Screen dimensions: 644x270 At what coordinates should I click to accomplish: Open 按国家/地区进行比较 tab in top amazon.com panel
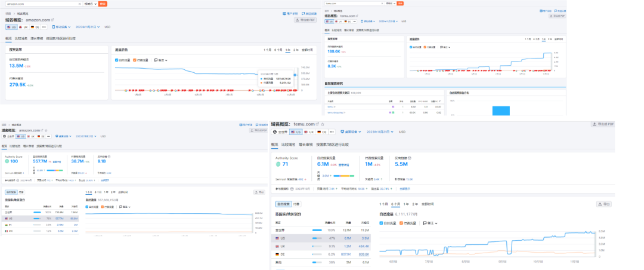click(61, 38)
